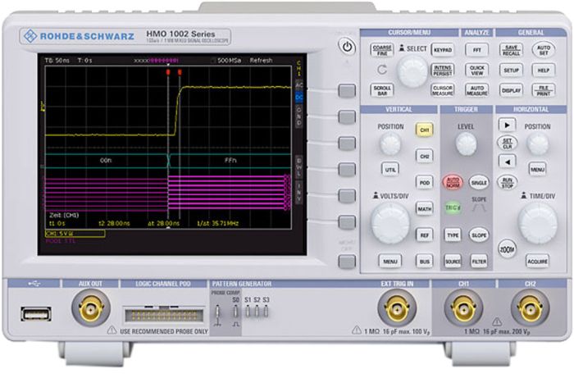
Task: Select GND option in screen menu
Action: click(299, 116)
